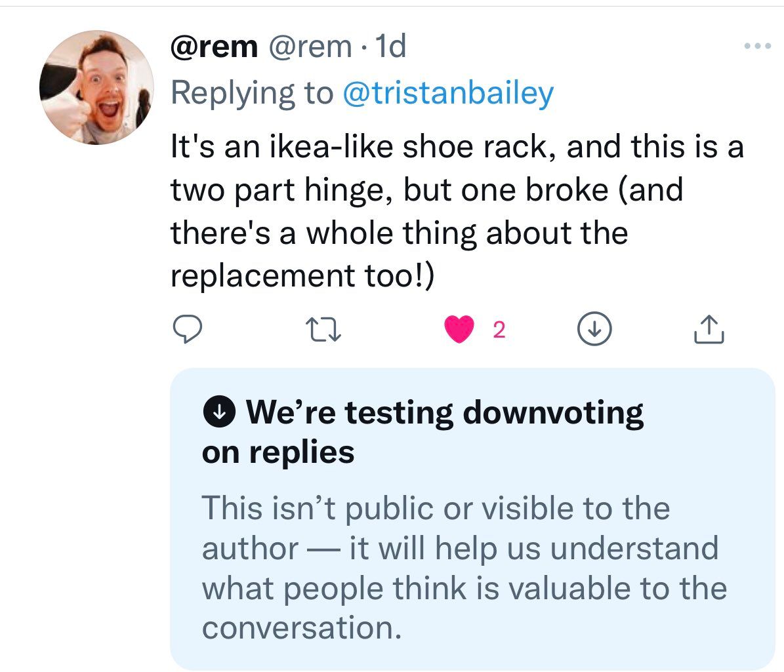Open the author's round profile photo
Image resolution: width=784 pixels, height=672 pixels.
[x=97, y=87]
